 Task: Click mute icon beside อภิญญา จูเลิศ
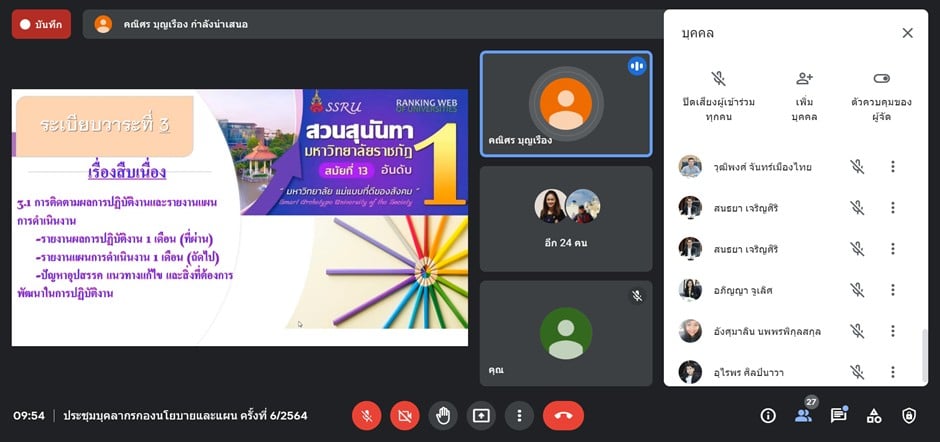pos(857,290)
